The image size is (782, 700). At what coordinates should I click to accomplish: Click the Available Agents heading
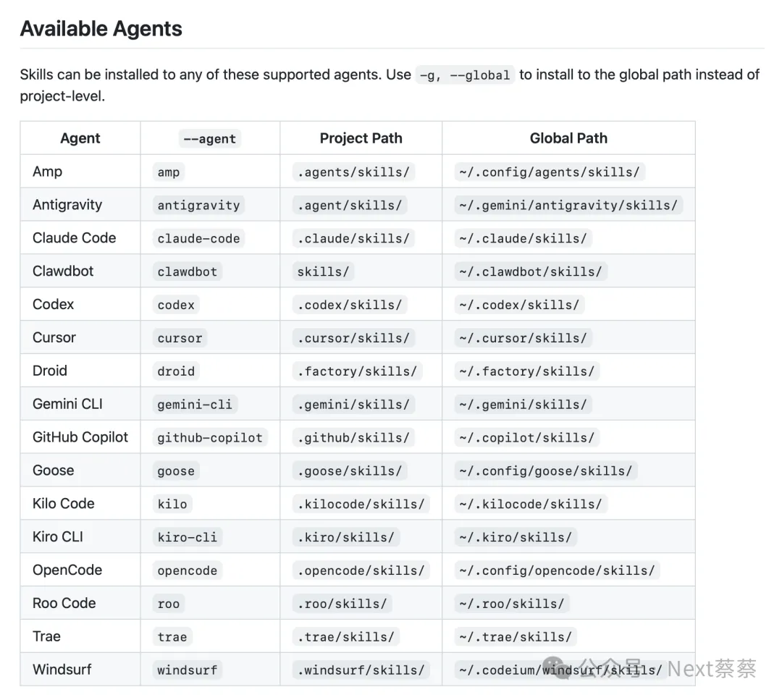(101, 29)
